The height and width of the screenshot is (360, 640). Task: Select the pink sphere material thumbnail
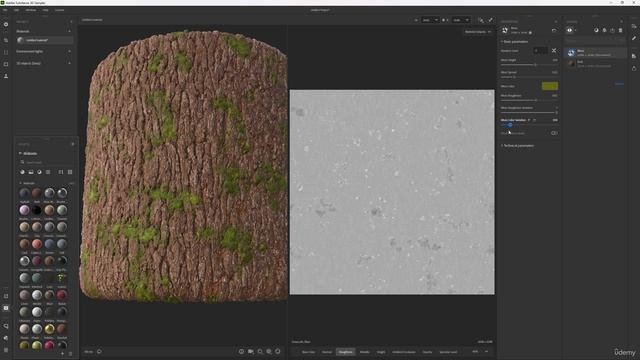pyautogui.click(x=24, y=210)
